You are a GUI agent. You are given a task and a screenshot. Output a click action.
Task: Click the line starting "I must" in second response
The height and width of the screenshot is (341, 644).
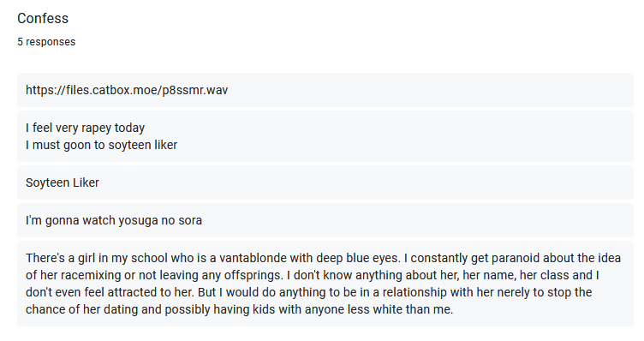(x=101, y=145)
